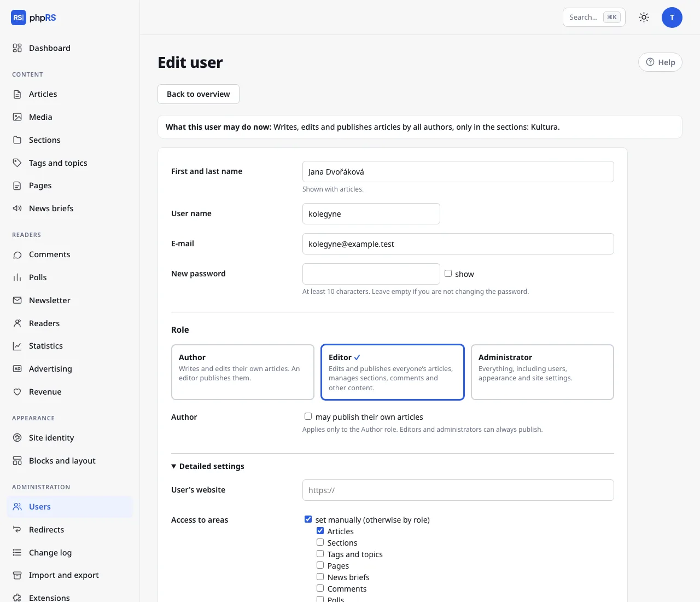This screenshot has height=602, width=700.
Task: Go to Redirects in the sidebar
Action: tap(70, 530)
